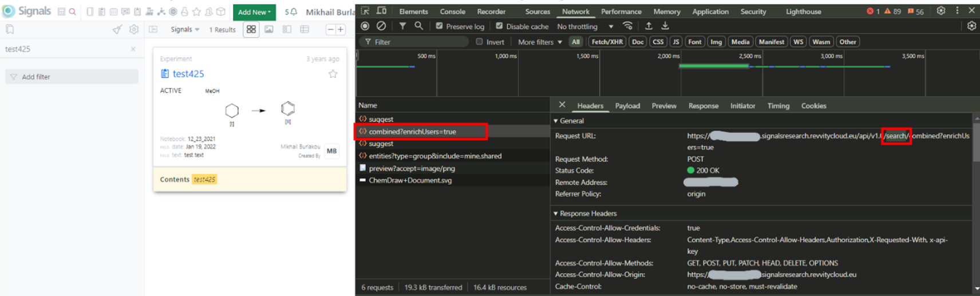Switch to the Payload tab

point(627,106)
